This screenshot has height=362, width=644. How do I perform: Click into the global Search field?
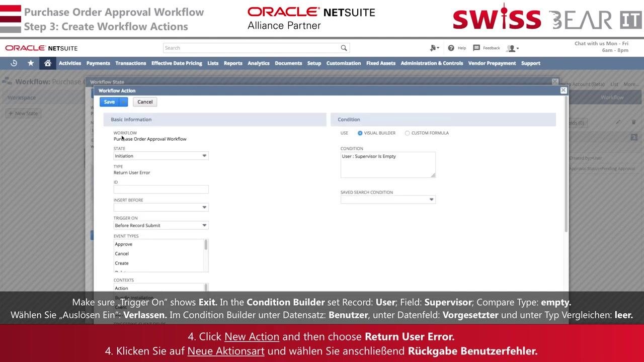click(x=252, y=48)
